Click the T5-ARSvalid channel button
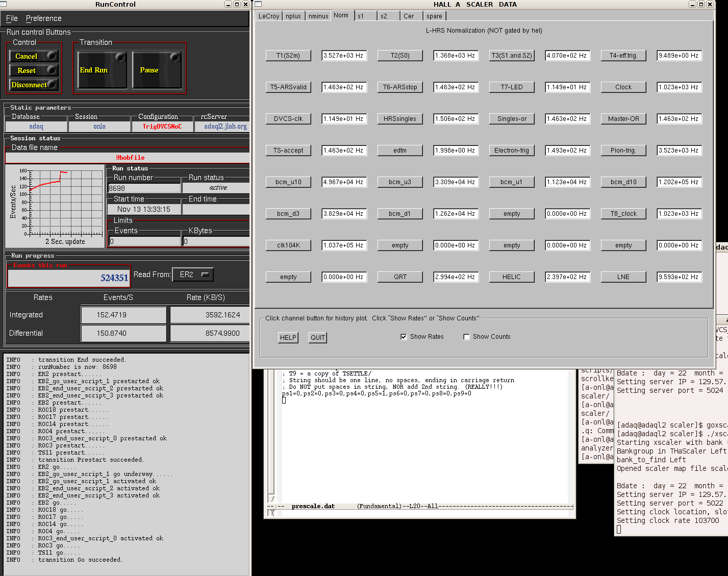The height and width of the screenshot is (576, 728). tap(288, 87)
